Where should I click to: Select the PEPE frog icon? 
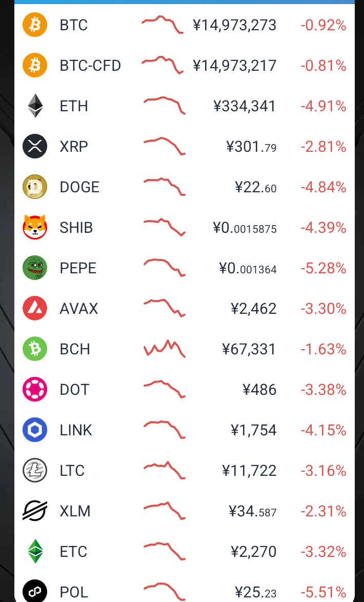[35, 268]
